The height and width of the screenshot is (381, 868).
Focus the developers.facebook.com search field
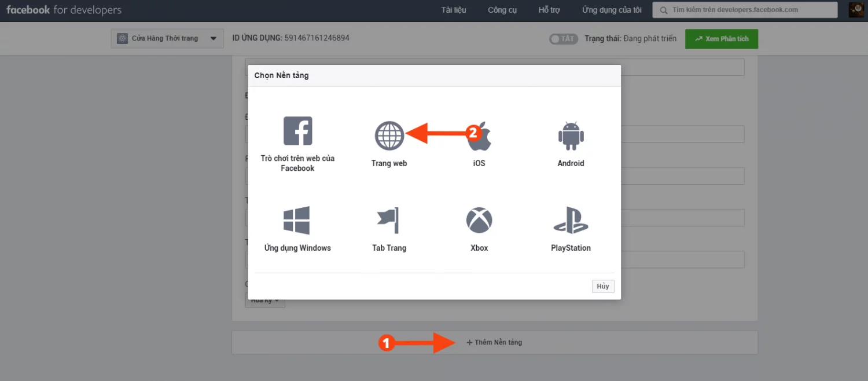tap(745, 10)
